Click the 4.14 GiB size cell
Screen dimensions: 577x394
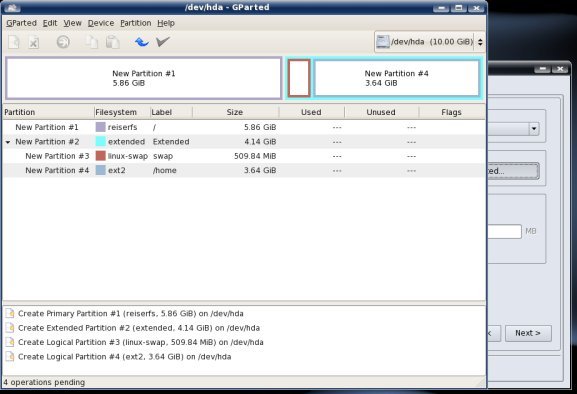pos(260,142)
